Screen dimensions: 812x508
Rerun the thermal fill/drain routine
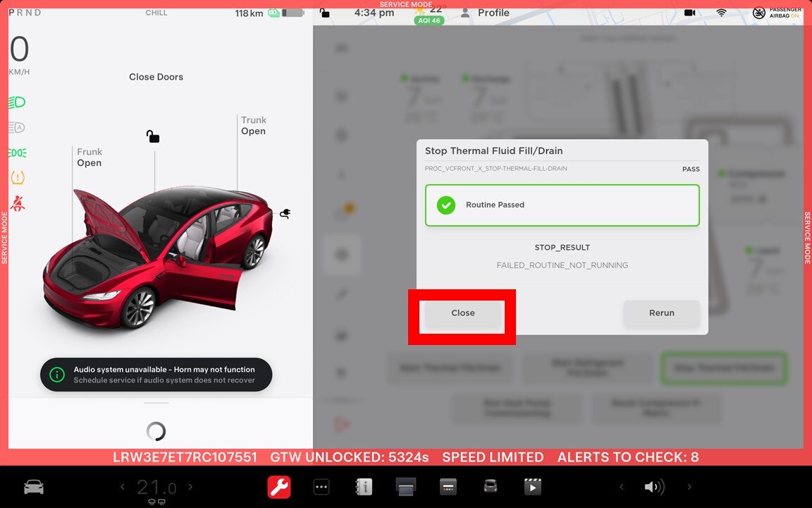point(661,313)
